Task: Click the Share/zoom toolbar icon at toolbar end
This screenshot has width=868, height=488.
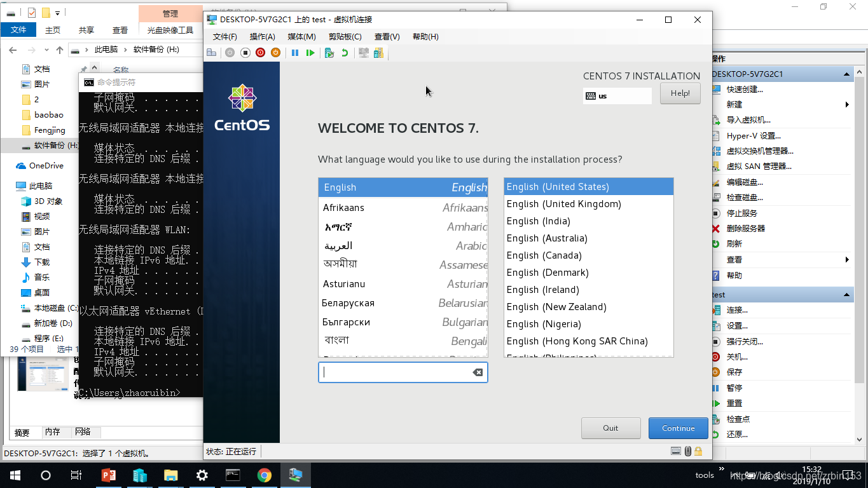Action: [x=378, y=53]
